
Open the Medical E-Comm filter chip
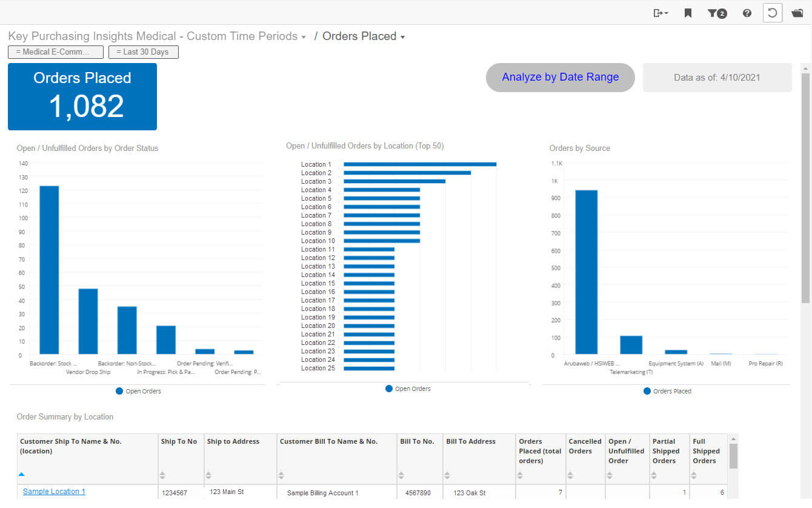[56, 52]
